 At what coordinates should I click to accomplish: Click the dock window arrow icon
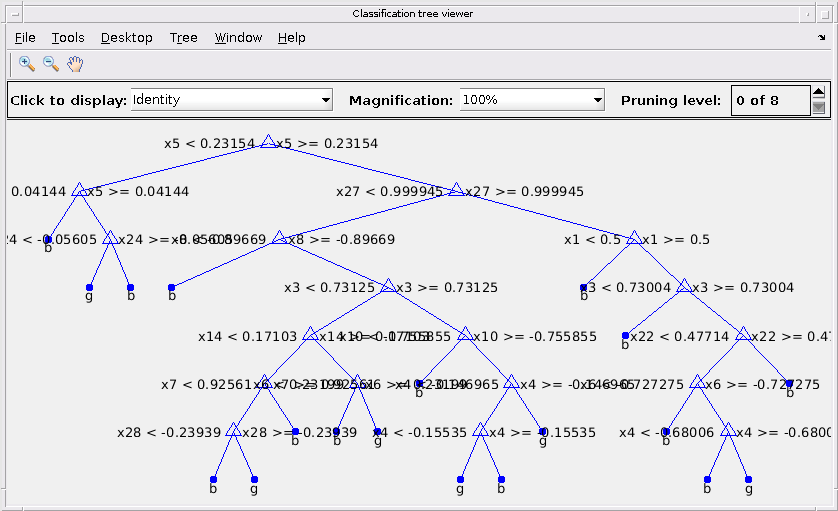(x=821, y=37)
